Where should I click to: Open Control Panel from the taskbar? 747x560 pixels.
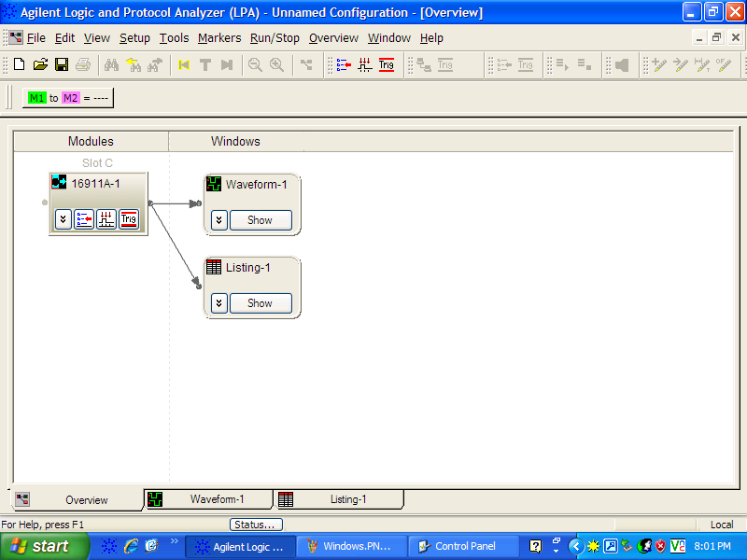[463, 546]
